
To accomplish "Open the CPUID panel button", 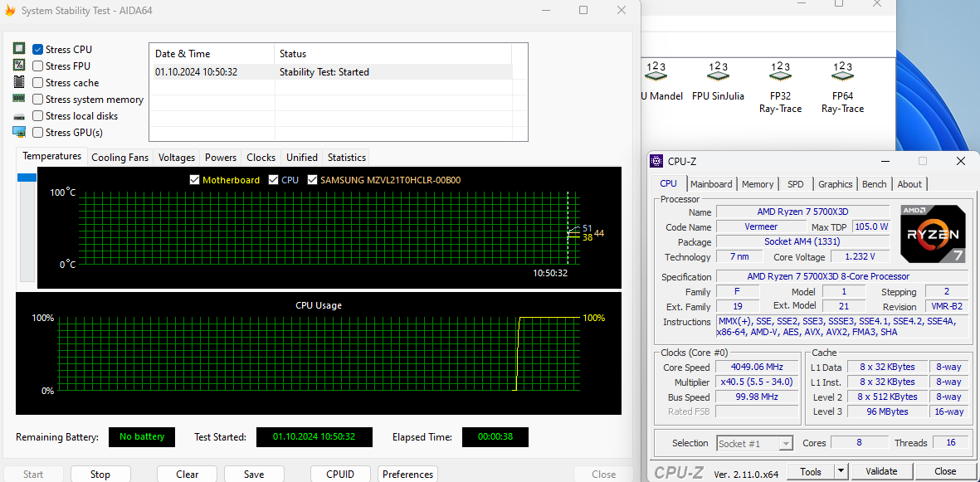I will (x=340, y=474).
